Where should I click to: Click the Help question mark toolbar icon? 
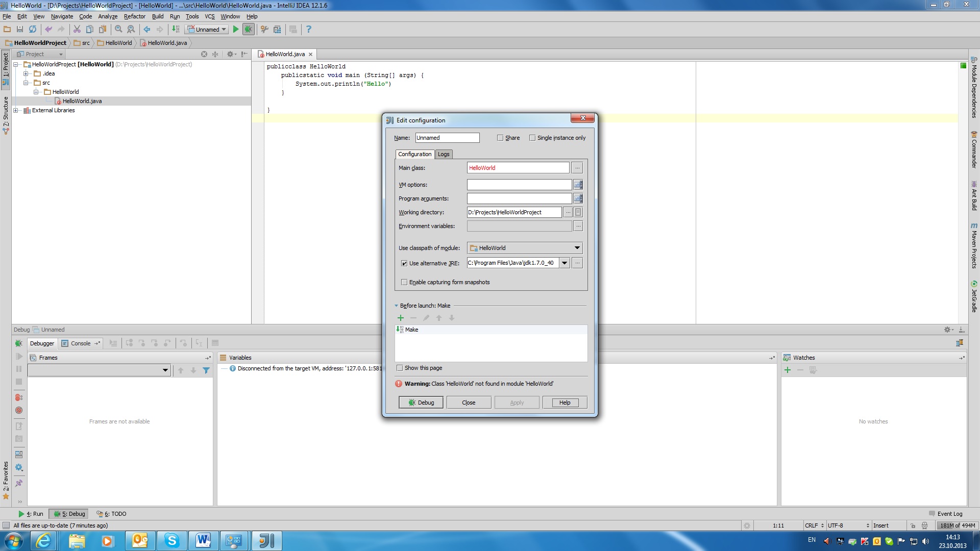[x=308, y=29]
